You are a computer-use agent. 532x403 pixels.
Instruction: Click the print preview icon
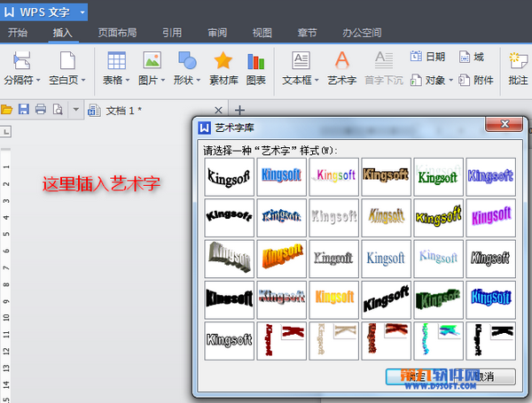[58, 110]
